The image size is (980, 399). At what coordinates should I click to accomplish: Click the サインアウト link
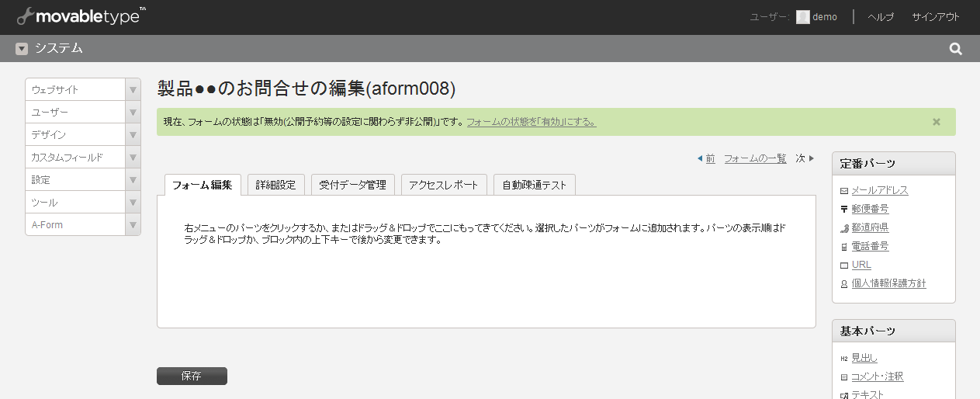[936, 17]
